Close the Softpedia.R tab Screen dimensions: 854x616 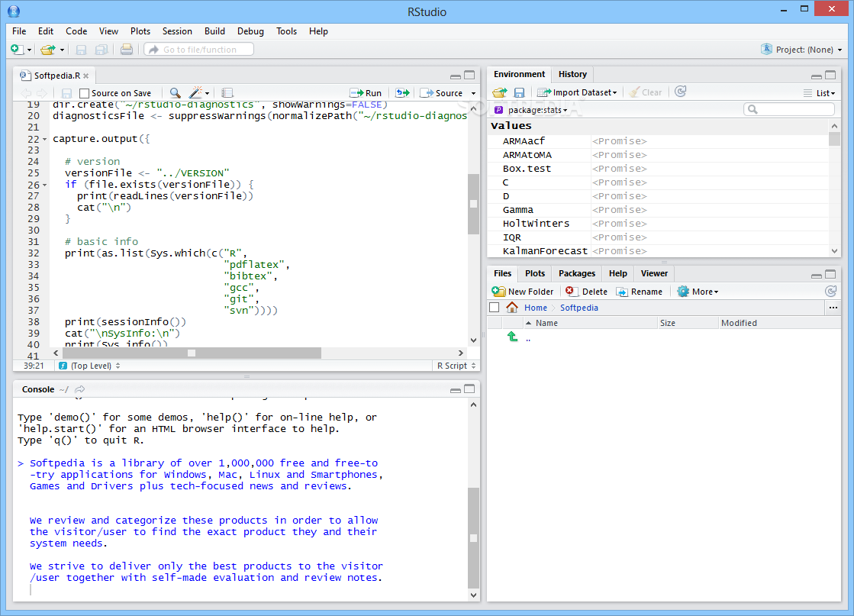(86, 76)
